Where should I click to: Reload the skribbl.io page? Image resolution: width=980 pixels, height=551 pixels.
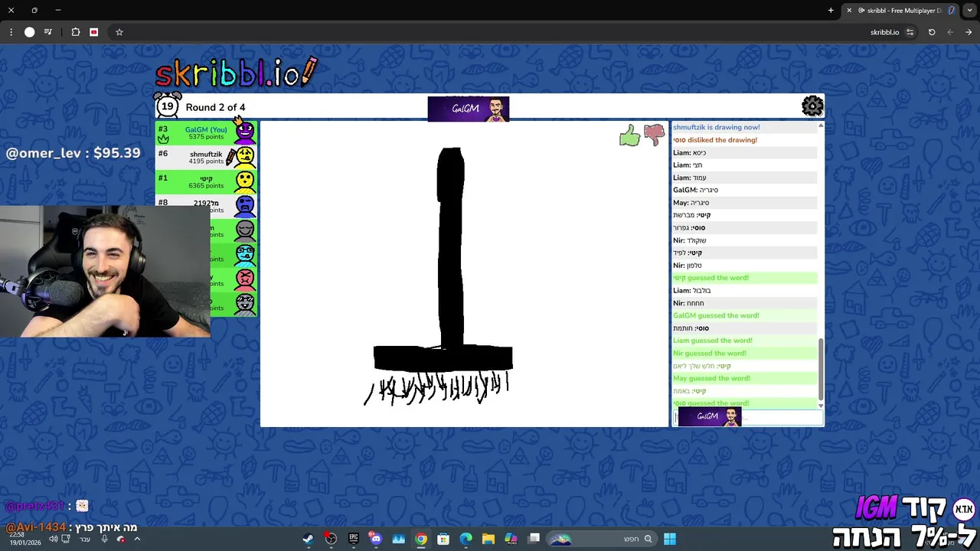(x=931, y=32)
